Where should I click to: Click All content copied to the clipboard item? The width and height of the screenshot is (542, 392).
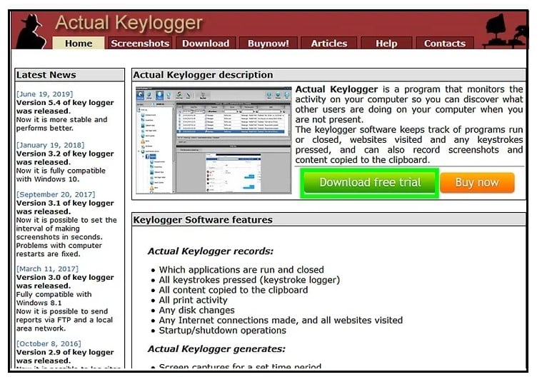pyautogui.click(x=234, y=290)
